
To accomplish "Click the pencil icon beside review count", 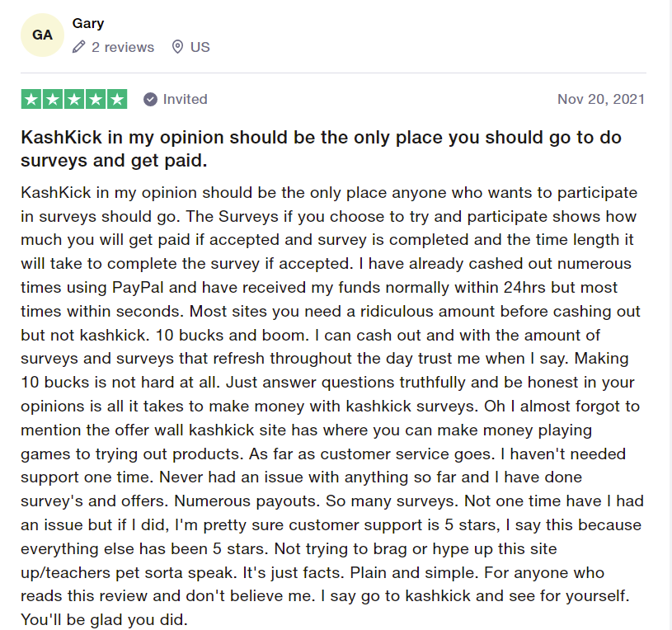I will click(x=79, y=47).
